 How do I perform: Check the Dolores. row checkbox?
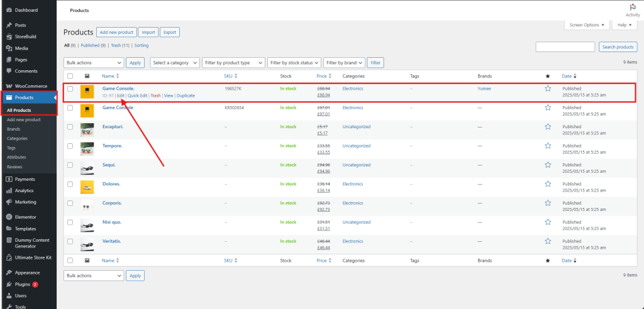(x=70, y=184)
